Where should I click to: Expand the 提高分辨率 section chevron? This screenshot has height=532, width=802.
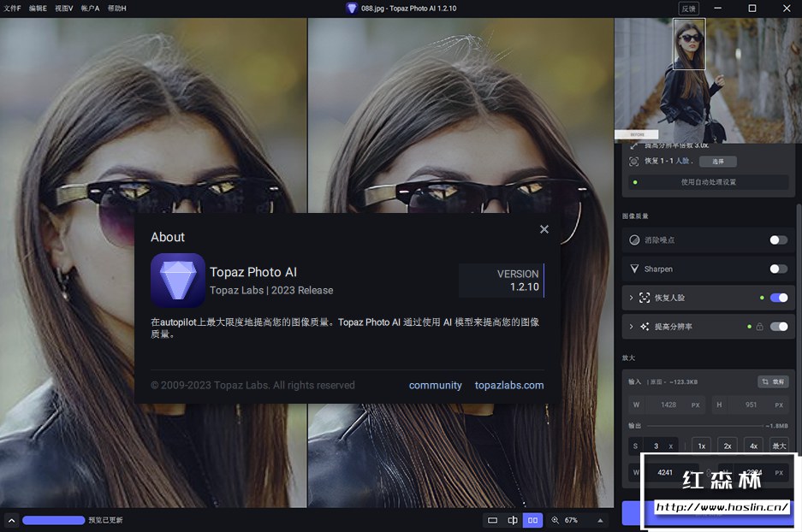pyautogui.click(x=631, y=327)
